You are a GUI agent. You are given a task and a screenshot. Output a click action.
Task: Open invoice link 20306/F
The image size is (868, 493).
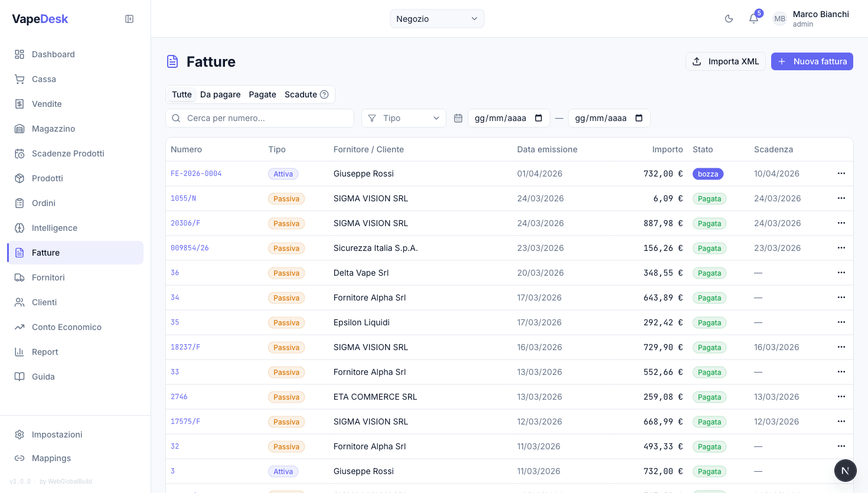(x=185, y=223)
